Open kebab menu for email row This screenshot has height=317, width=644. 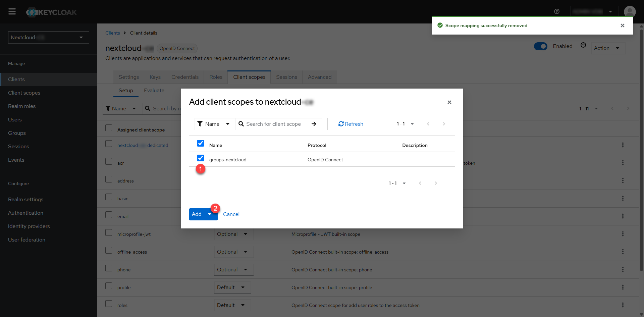click(623, 216)
